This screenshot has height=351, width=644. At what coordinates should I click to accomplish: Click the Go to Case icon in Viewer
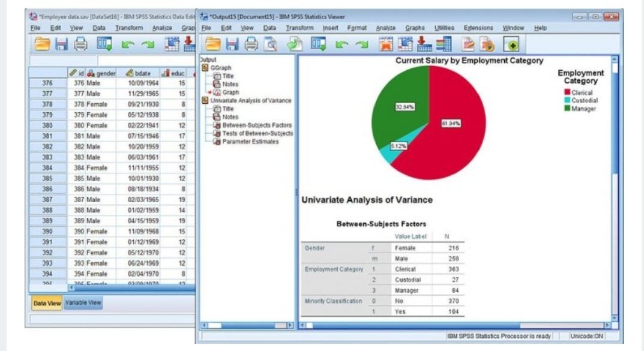[405, 44]
